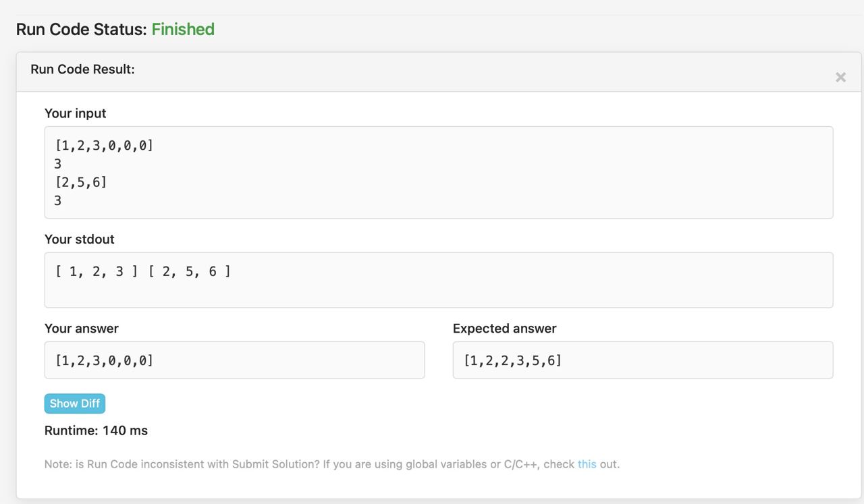Click the [1,2,2,3,5,6] expected answer text
864x504 pixels.
(512, 360)
